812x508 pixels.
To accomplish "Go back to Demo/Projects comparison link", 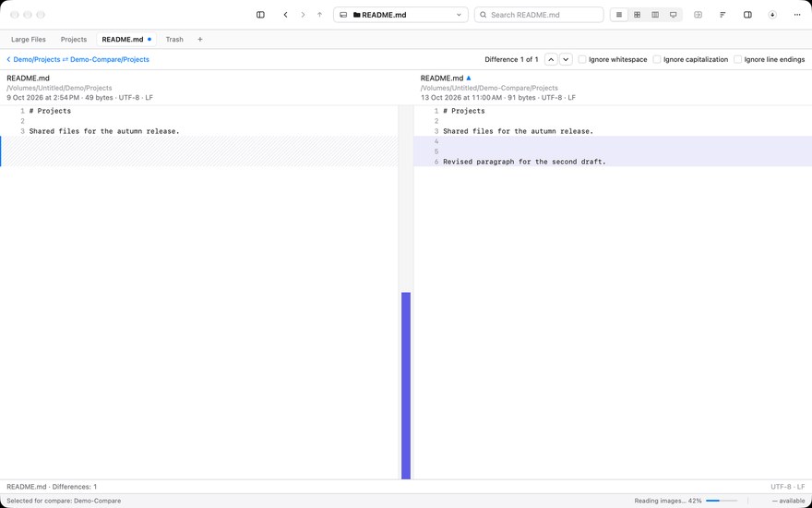I will point(78,60).
